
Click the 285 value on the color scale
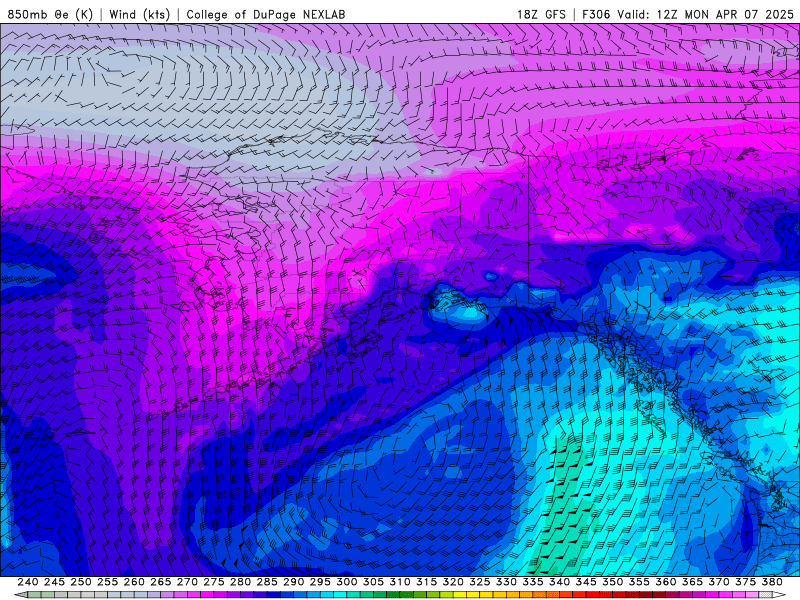pos(267,582)
